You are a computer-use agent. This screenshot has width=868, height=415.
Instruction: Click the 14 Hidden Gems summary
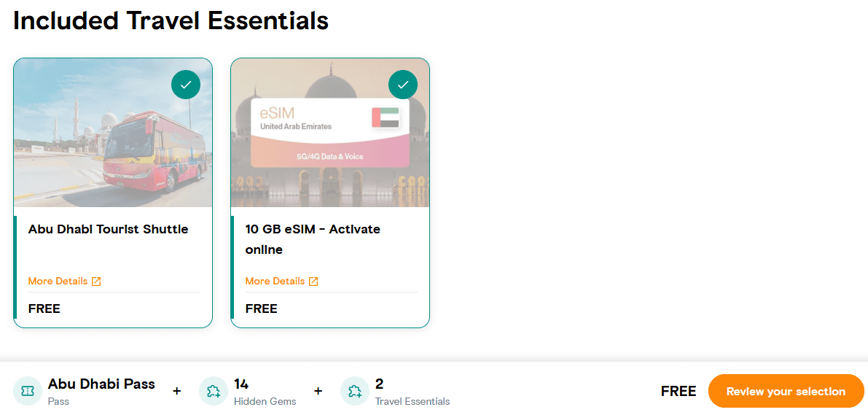[265, 392]
